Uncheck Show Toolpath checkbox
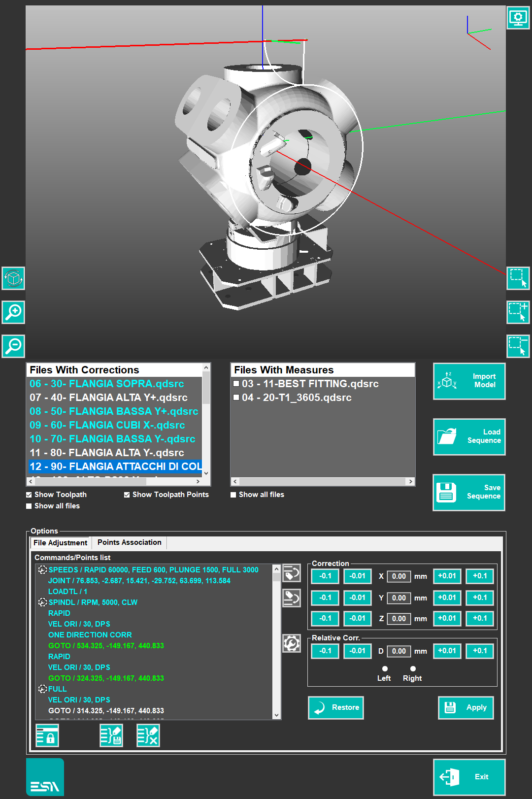This screenshot has height=799, width=532. coord(29,495)
